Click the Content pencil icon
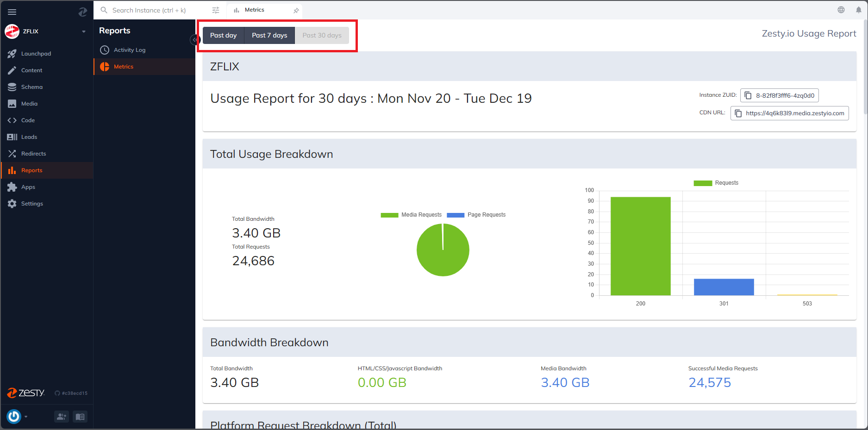Screen dimensions: 868x430 point(12,70)
